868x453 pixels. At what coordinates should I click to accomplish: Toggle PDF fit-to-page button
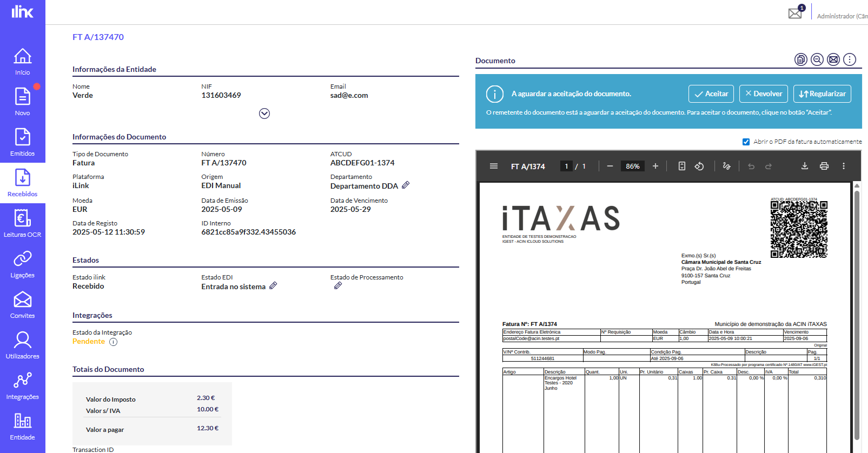point(682,166)
